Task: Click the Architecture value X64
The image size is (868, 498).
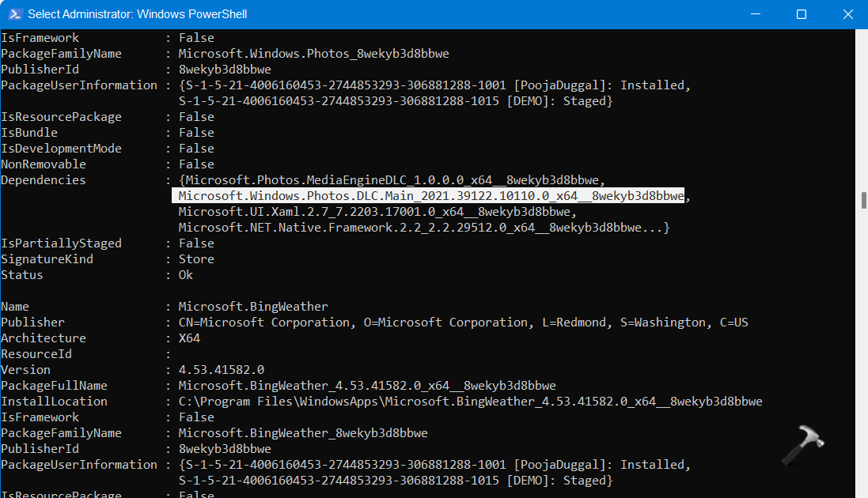Action: click(x=189, y=338)
